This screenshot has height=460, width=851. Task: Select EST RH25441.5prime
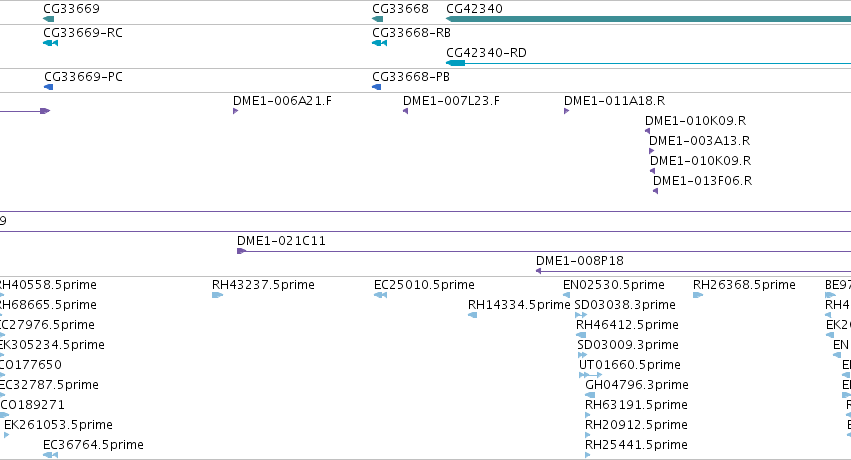click(636, 445)
